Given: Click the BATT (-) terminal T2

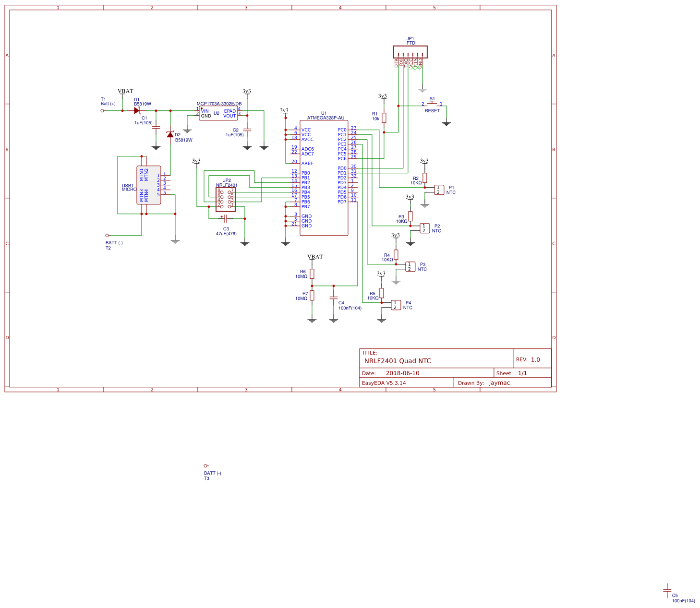Looking at the screenshot, I should pyautogui.click(x=107, y=235).
